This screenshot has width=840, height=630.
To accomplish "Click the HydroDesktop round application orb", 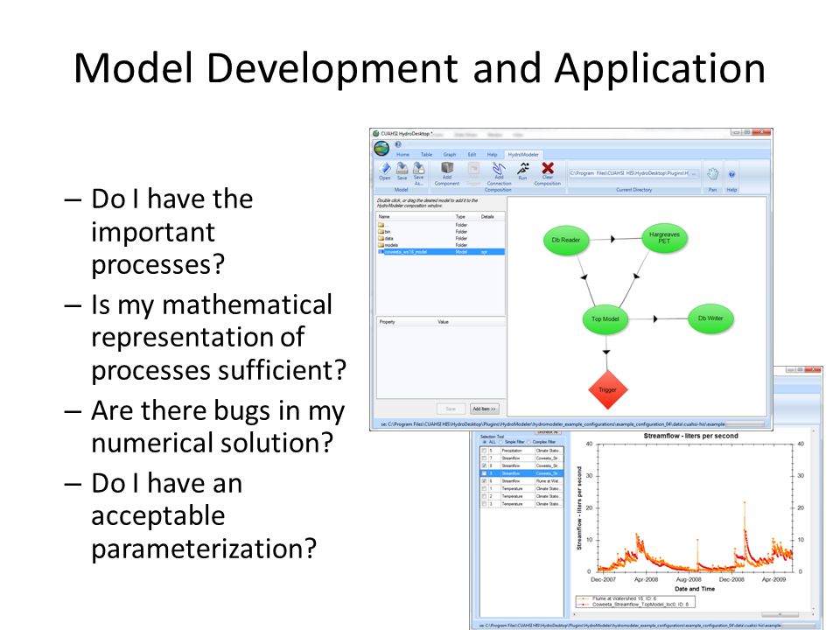I will tap(381, 149).
